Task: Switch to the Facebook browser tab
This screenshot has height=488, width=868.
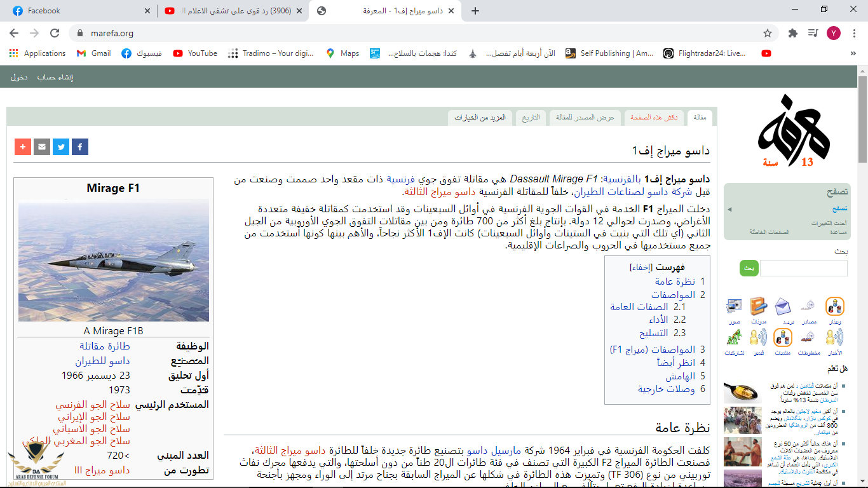Action: [78, 11]
